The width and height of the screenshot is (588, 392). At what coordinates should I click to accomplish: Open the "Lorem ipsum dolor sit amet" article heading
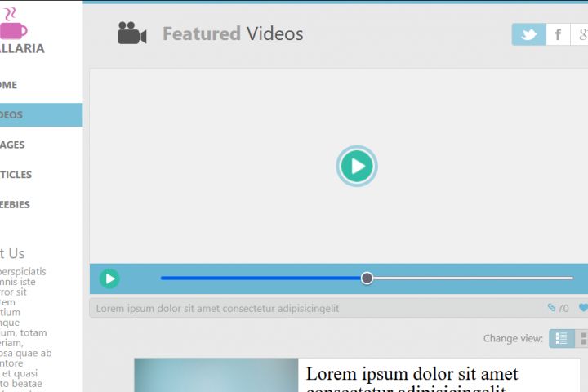click(x=412, y=379)
